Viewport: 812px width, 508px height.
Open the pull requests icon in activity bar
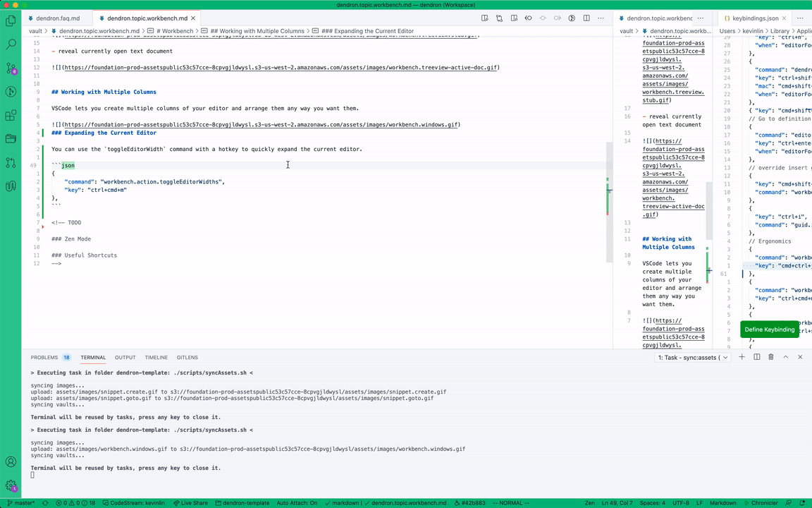click(11, 162)
